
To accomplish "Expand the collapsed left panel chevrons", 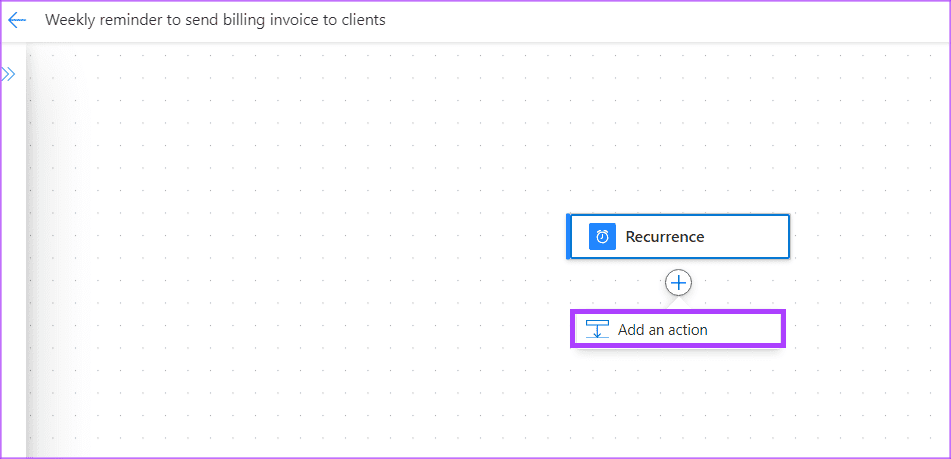I will [9, 74].
